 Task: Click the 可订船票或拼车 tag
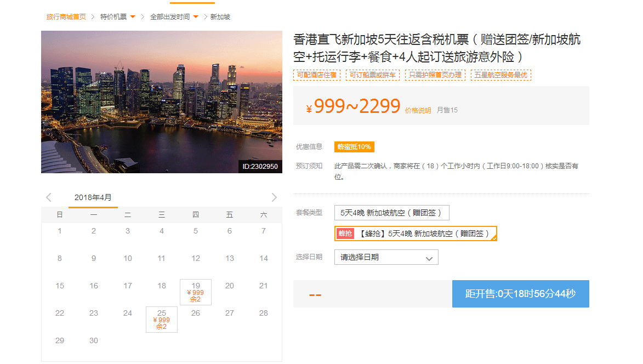372,75
